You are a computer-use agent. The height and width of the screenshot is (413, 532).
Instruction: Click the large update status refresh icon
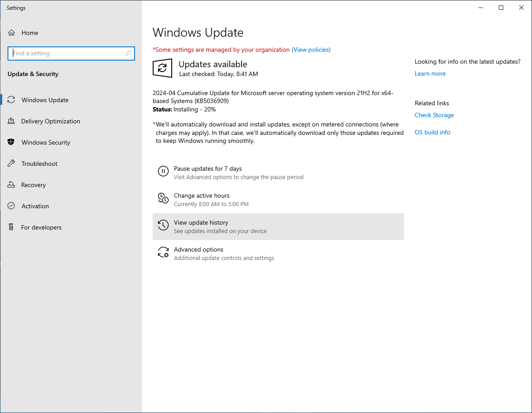pyautogui.click(x=162, y=68)
